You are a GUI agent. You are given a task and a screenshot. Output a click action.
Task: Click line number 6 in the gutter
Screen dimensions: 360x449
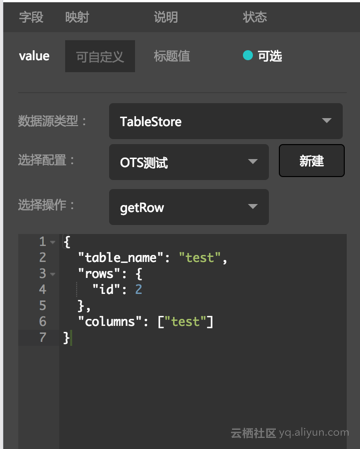pos(42,322)
